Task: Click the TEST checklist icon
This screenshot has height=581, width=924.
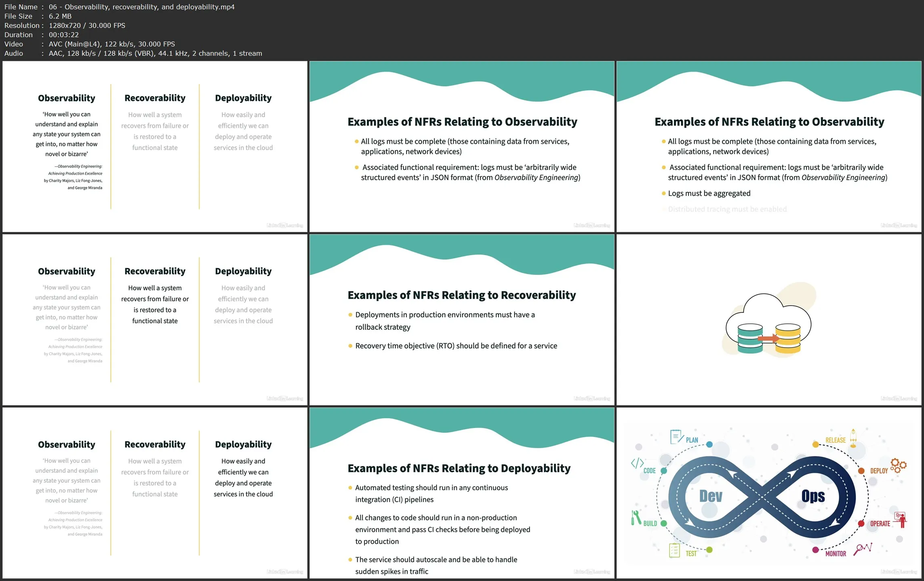Action: point(674,550)
